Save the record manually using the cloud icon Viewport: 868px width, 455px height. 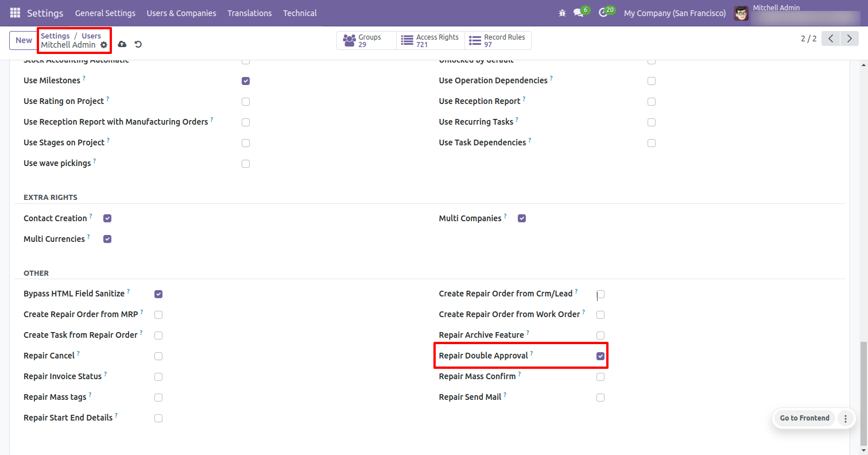[x=122, y=44]
